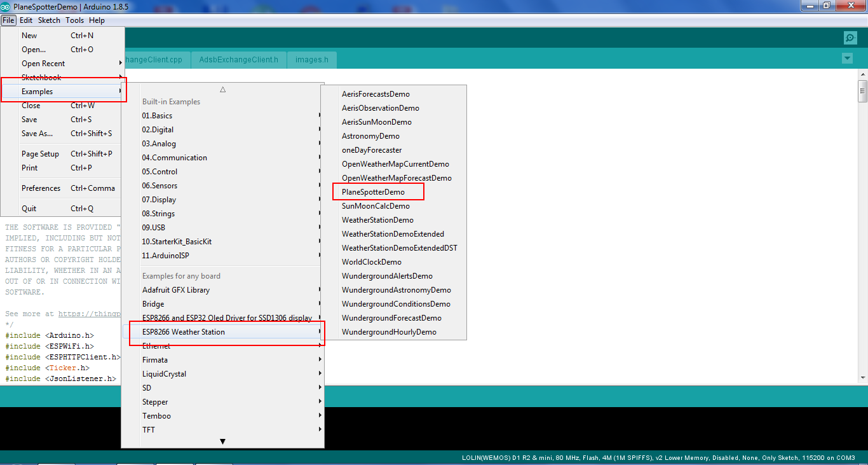This screenshot has width=868, height=465.
Task: Expand 10.StarterKit_BasicKit examples
Action: tap(223, 242)
